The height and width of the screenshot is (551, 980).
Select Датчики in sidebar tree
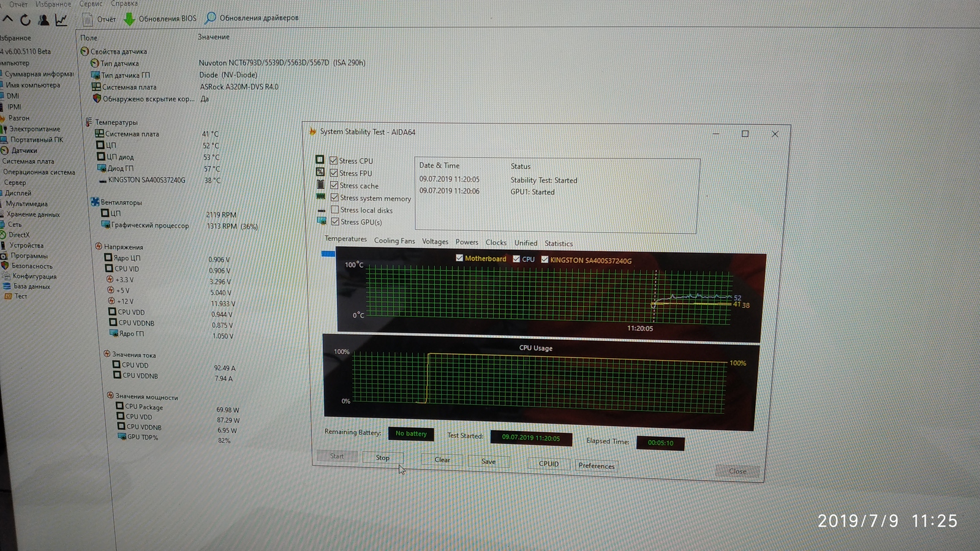click(x=20, y=150)
